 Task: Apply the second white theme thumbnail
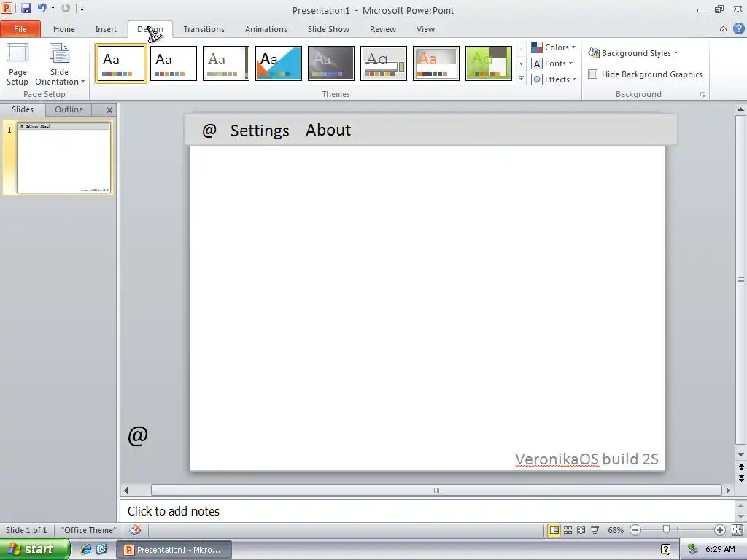[x=174, y=63]
